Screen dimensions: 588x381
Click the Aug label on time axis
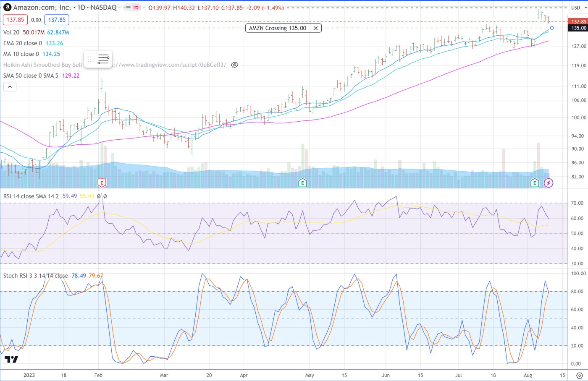(x=528, y=375)
